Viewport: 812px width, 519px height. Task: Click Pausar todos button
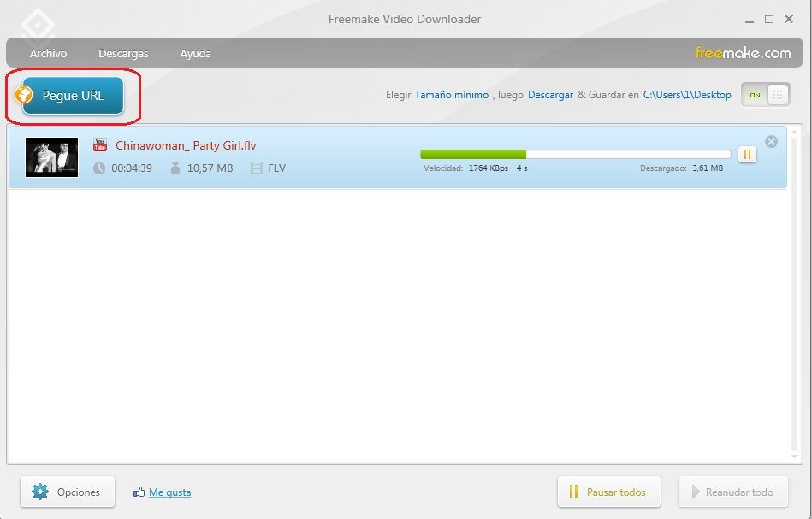(x=609, y=492)
